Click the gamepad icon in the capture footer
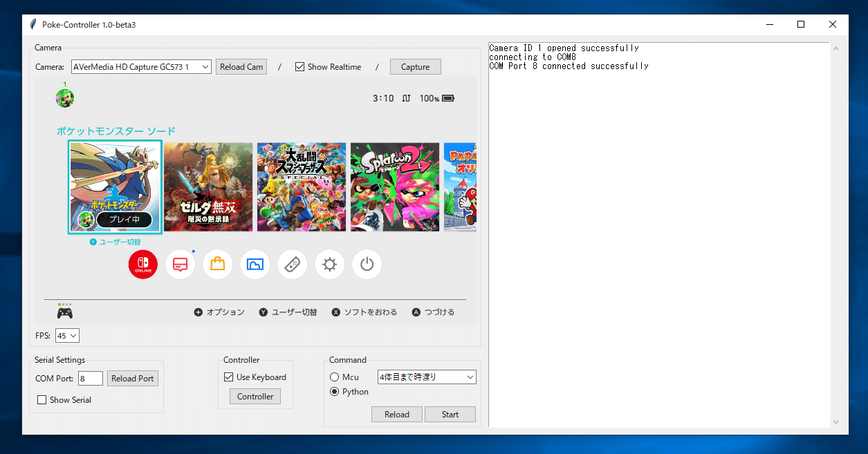 coord(64,312)
